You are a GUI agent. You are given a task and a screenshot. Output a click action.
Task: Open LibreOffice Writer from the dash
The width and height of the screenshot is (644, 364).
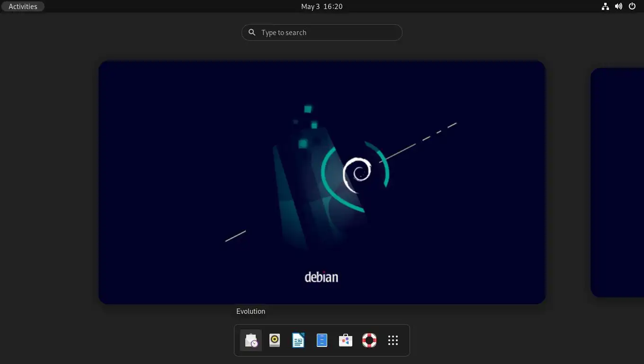[298, 340]
